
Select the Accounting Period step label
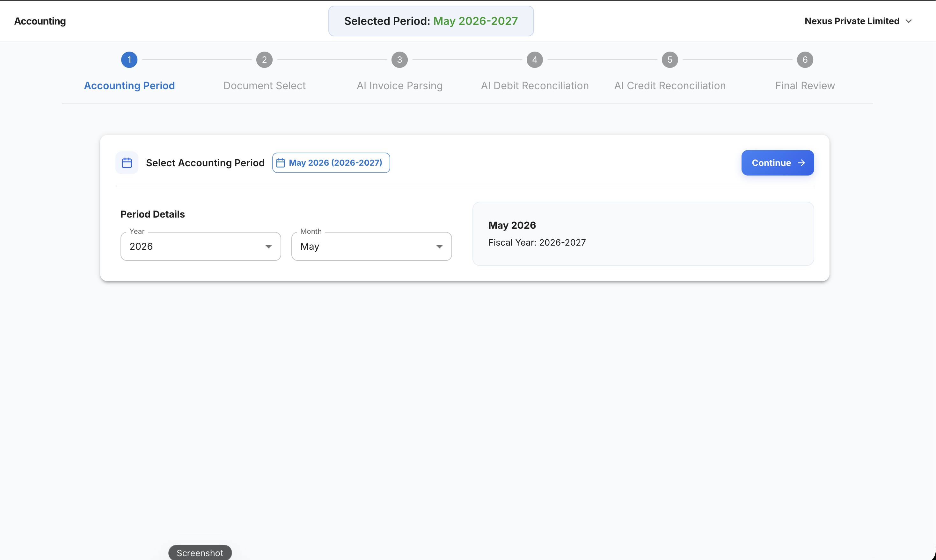(x=129, y=86)
